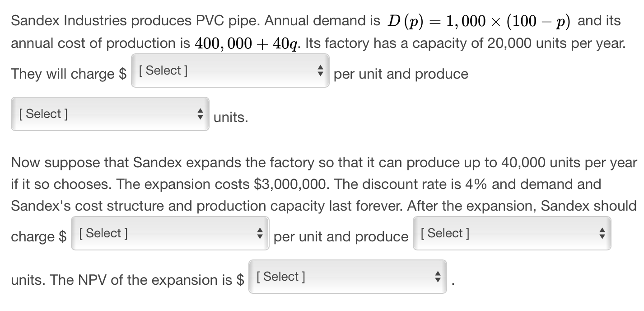
Task: Select the '[ Select ]' text before 'per unit and produce'
Action: coord(103,233)
